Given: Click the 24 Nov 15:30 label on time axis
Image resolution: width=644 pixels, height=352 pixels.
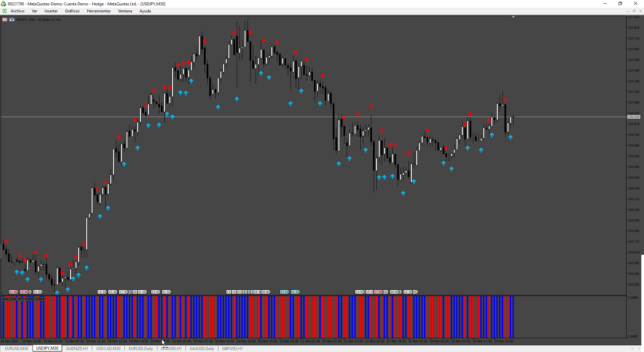Looking at the screenshot, I should coord(504,341).
